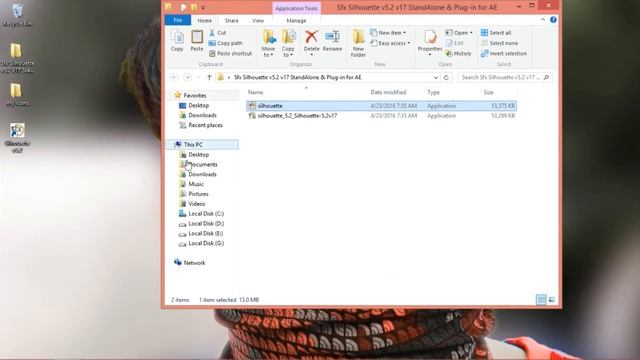Switch to Large icons view in status bar
The image size is (640, 360).
(551, 300)
